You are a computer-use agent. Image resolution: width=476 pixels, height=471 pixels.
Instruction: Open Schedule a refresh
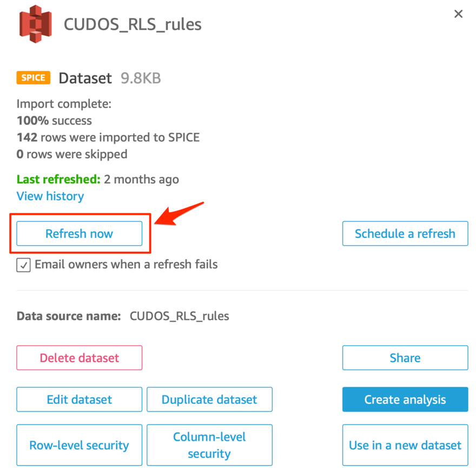tap(405, 234)
